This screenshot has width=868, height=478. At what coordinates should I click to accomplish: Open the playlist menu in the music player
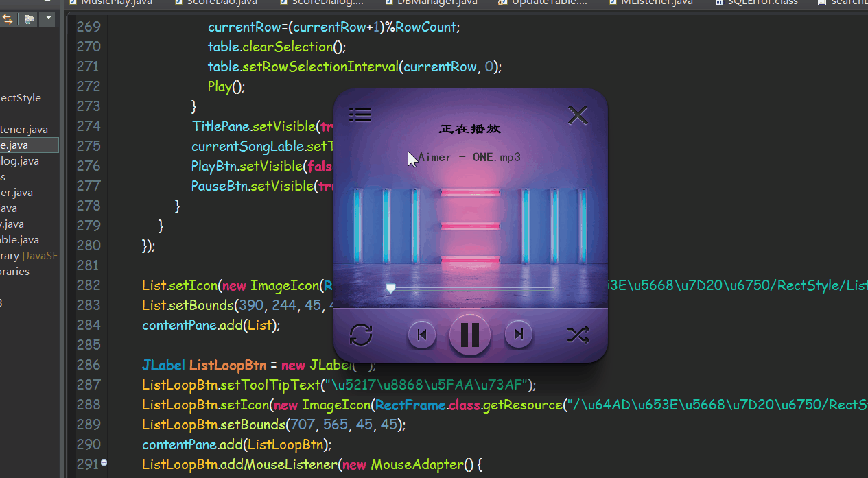[360, 115]
